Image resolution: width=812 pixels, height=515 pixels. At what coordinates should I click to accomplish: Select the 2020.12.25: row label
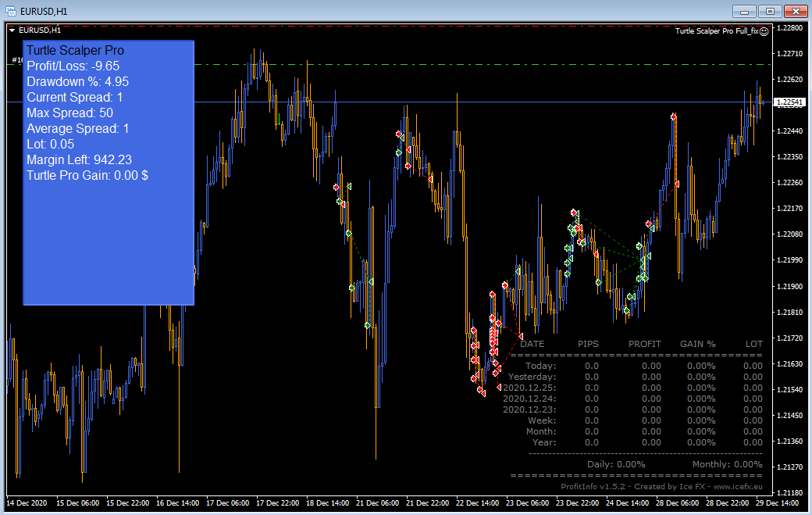point(529,388)
